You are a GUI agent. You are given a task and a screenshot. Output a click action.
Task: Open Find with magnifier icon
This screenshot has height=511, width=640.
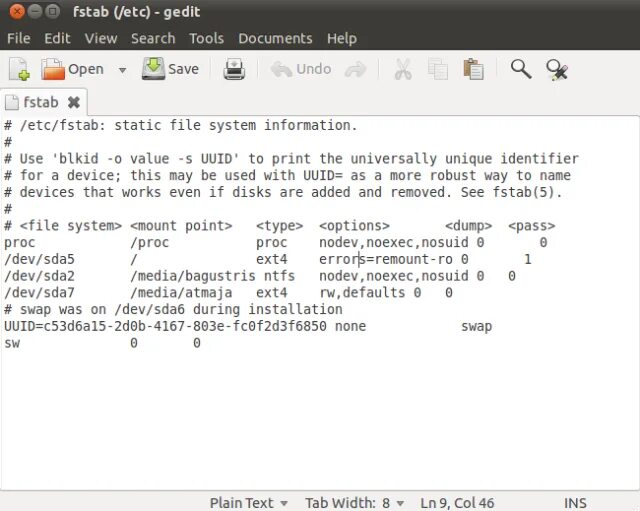(x=521, y=69)
